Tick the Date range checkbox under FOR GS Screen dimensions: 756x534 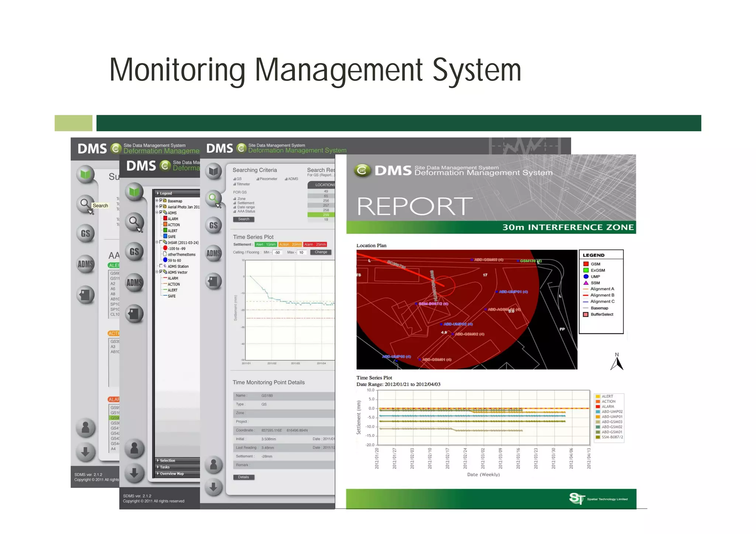click(x=234, y=207)
